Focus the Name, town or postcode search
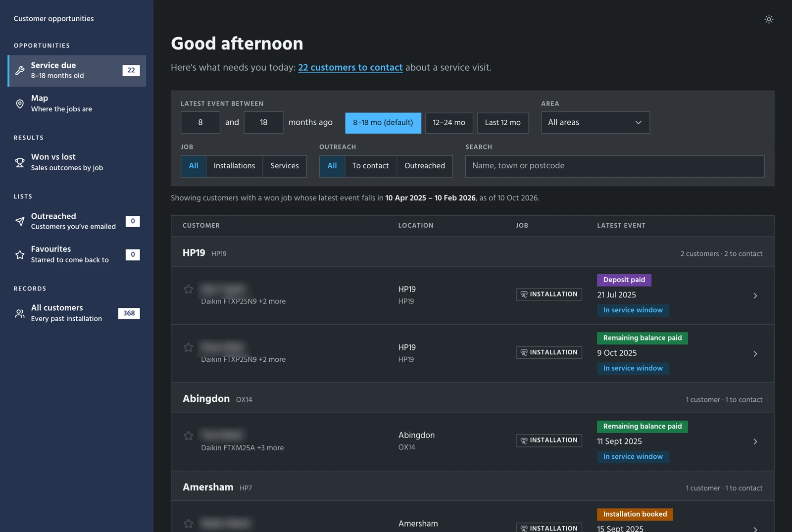792x532 pixels. [615, 166]
